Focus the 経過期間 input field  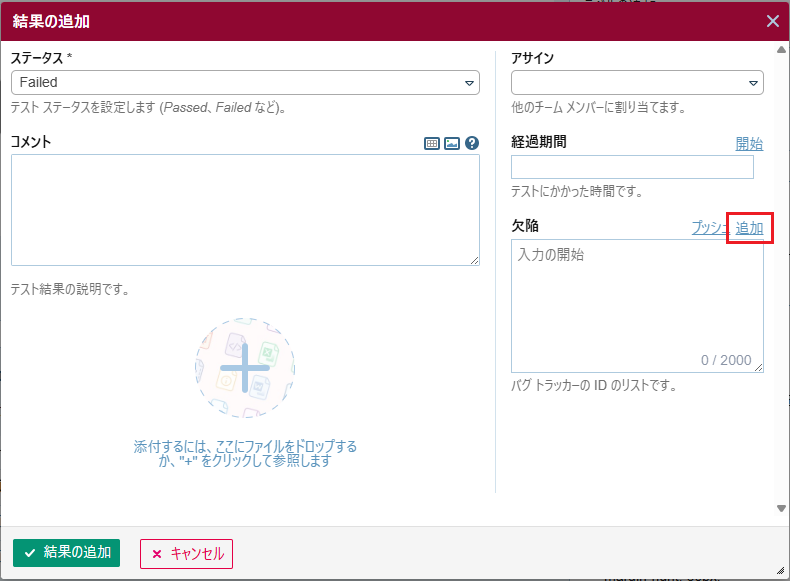click(632, 167)
